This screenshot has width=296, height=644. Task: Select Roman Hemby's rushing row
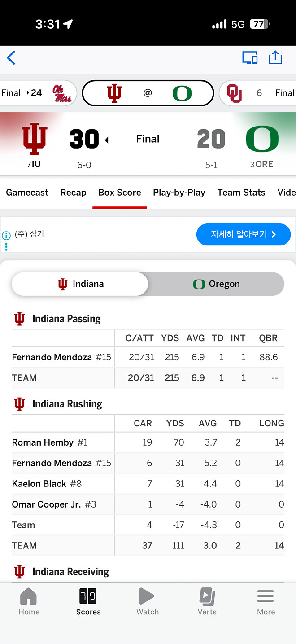[43, 442]
